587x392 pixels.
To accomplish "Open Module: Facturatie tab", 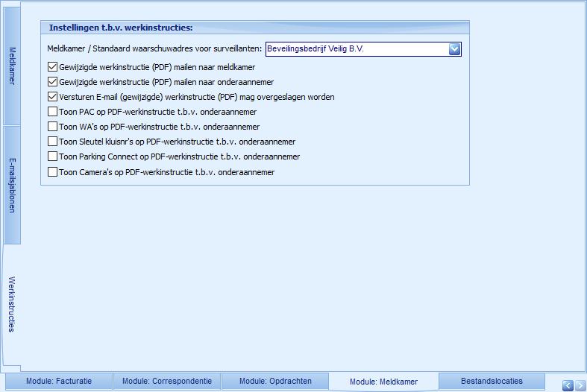I will (x=59, y=381).
